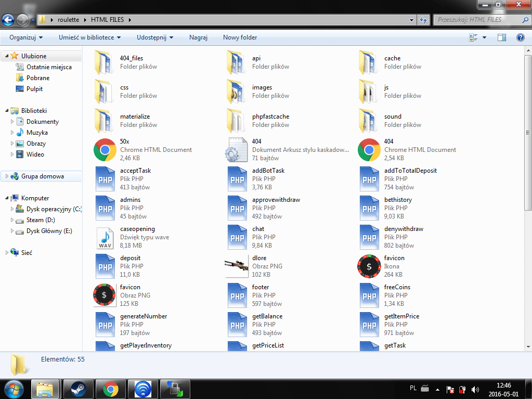This screenshot has width=532, height=399.
Task: Select the favicon Ikona roulette chip icon
Action: point(369,266)
